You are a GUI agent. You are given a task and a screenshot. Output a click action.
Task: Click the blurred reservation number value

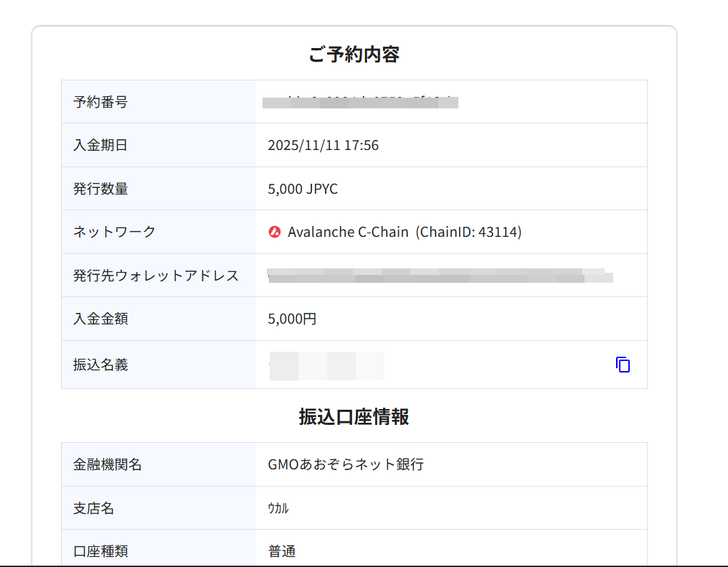[360, 102]
